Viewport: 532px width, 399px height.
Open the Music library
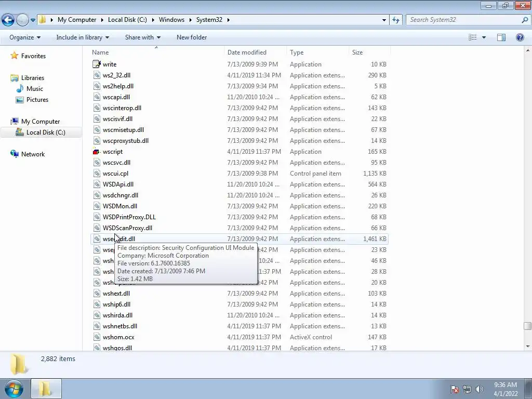click(x=35, y=88)
